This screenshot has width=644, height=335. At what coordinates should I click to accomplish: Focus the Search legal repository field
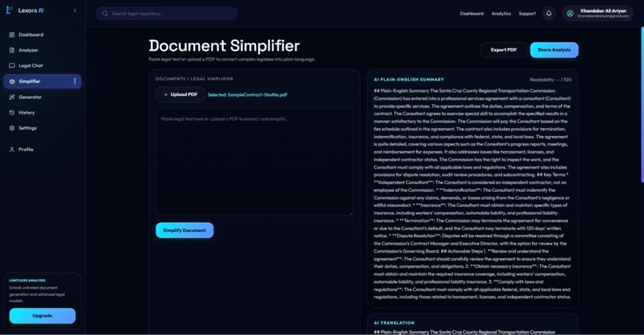point(167,14)
